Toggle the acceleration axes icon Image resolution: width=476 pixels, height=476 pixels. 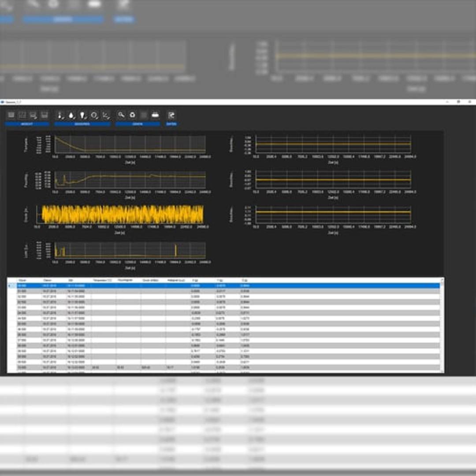pyautogui.click(x=105, y=115)
